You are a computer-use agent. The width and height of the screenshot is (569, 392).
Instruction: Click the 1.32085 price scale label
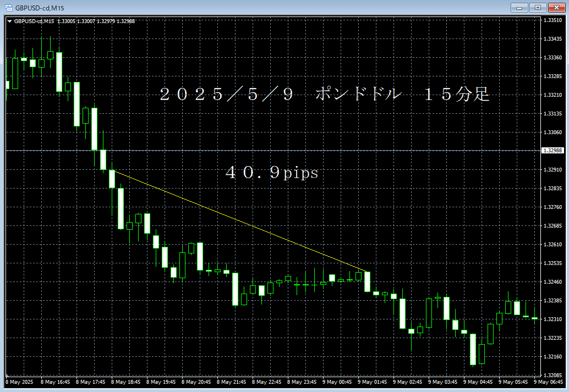pos(552,376)
